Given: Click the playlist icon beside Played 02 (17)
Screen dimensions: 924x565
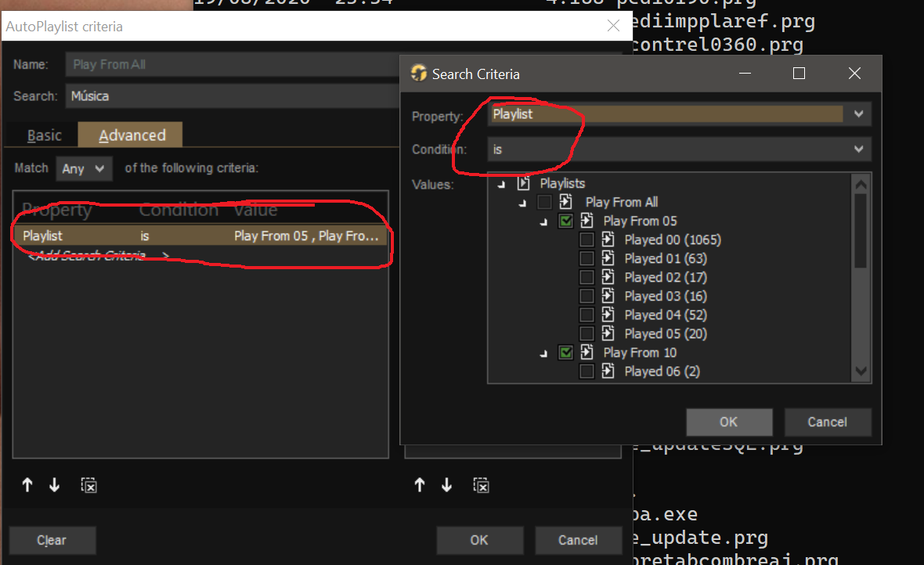Looking at the screenshot, I should click(x=608, y=278).
